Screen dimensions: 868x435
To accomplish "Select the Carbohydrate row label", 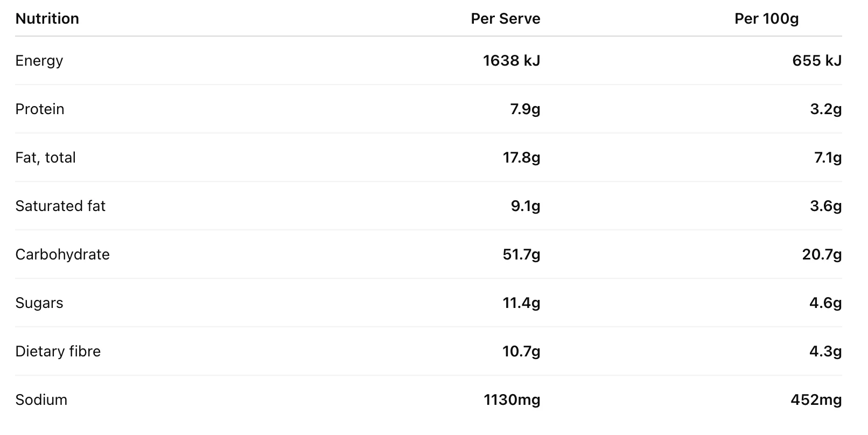I will 62,255.
